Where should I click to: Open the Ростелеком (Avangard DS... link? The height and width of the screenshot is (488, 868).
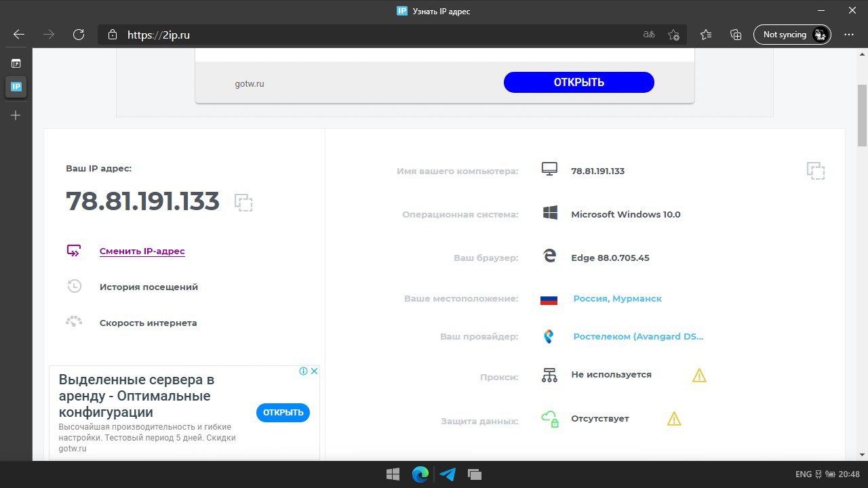638,337
